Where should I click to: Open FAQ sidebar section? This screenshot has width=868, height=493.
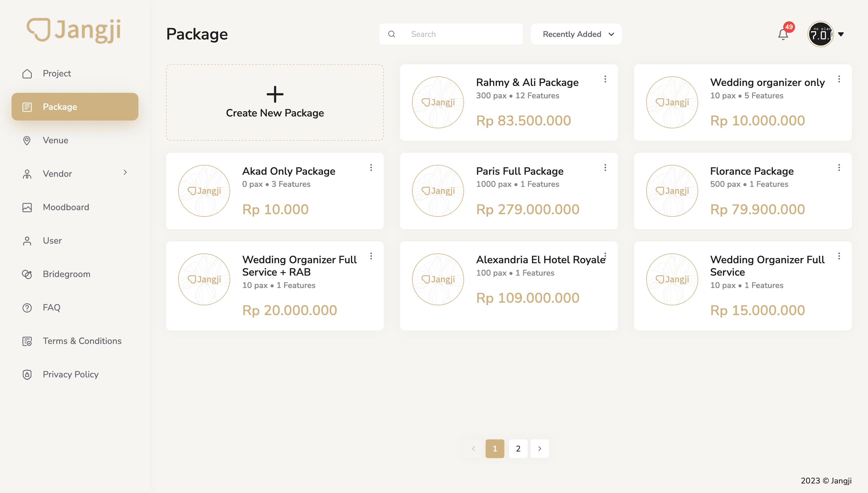75,308
